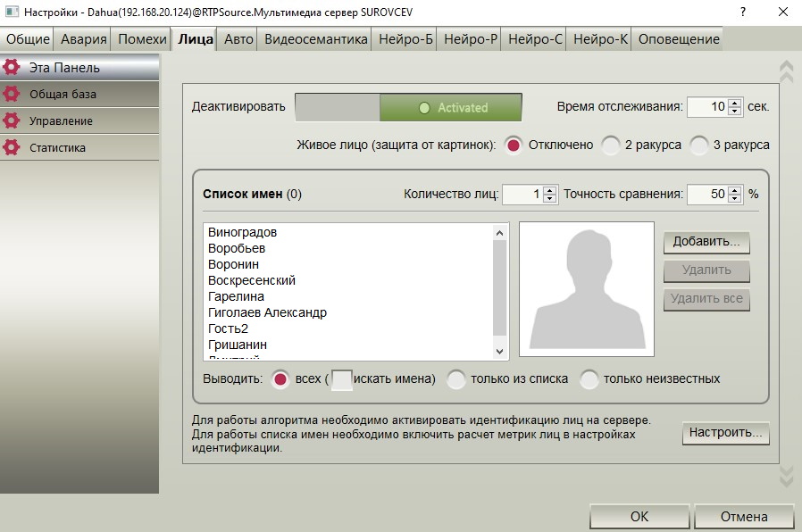Decrease Точность сравнения with down arrow

coord(734,198)
